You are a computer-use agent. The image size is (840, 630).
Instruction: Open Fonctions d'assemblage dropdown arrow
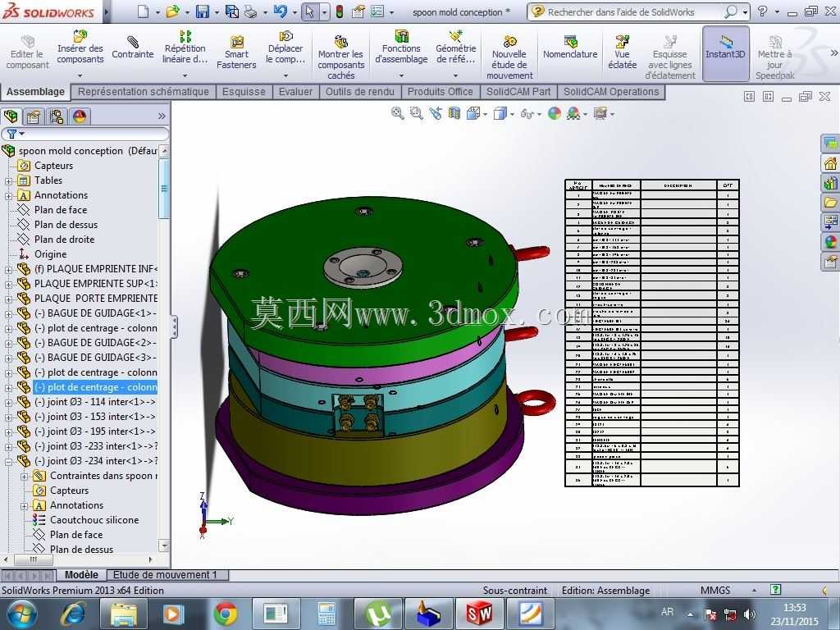pyautogui.click(x=401, y=75)
